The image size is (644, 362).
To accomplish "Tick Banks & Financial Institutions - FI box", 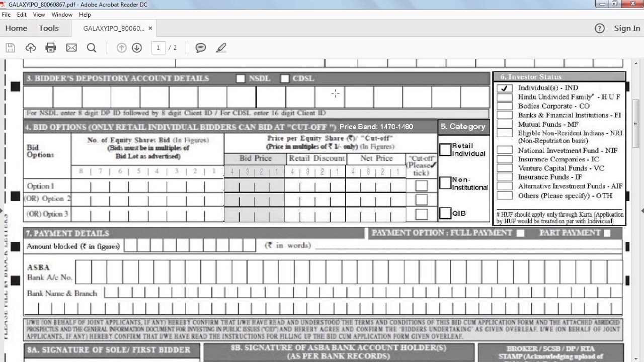I will [x=505, y=115].
